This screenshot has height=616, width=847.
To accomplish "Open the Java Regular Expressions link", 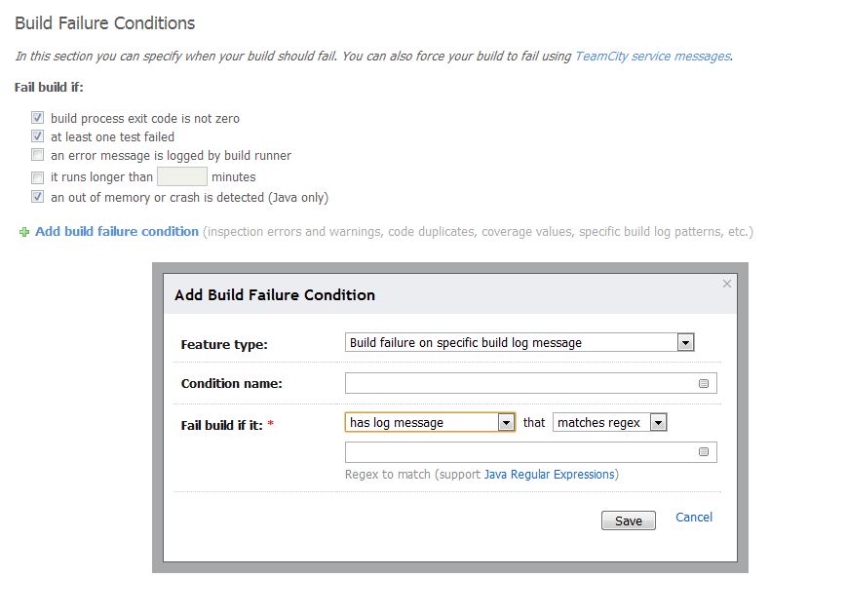I will tap(550, 475).
